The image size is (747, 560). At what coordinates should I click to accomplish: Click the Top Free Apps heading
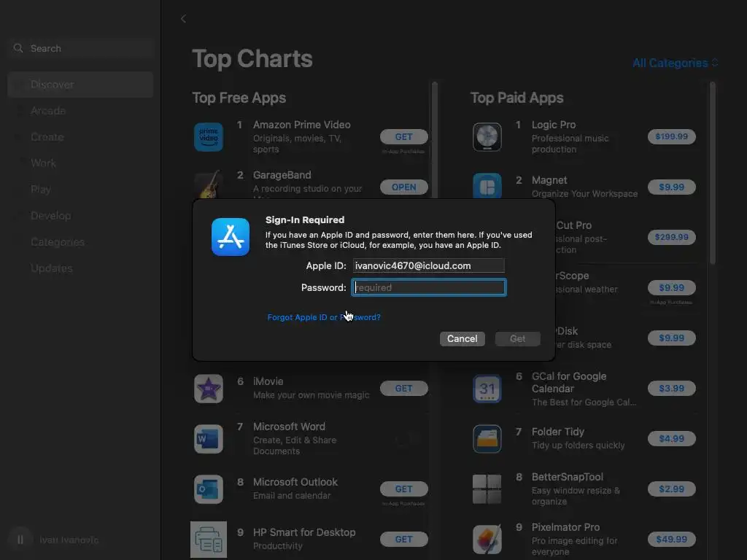239,98
